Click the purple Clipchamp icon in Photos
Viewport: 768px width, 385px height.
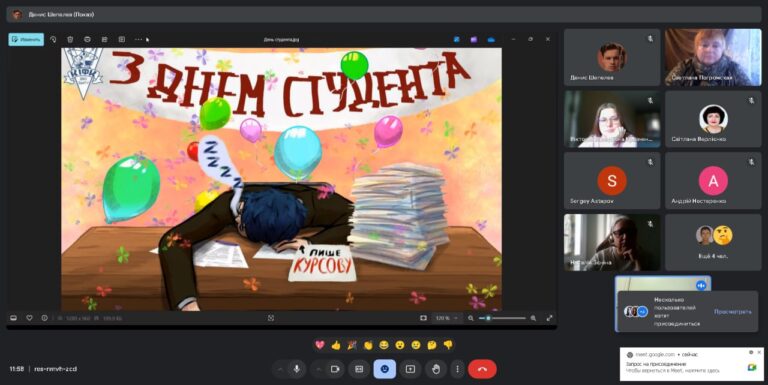pyautogui.click(x=474, y=39)
